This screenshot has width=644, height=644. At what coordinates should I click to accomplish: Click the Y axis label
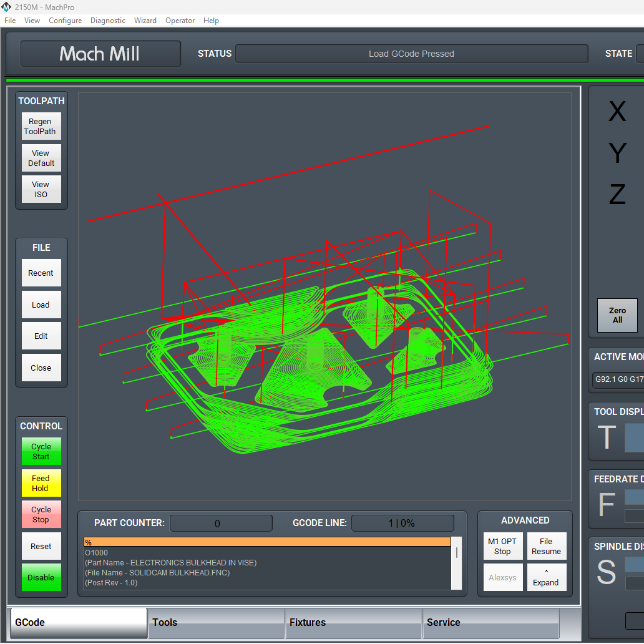tap(617, 152)
